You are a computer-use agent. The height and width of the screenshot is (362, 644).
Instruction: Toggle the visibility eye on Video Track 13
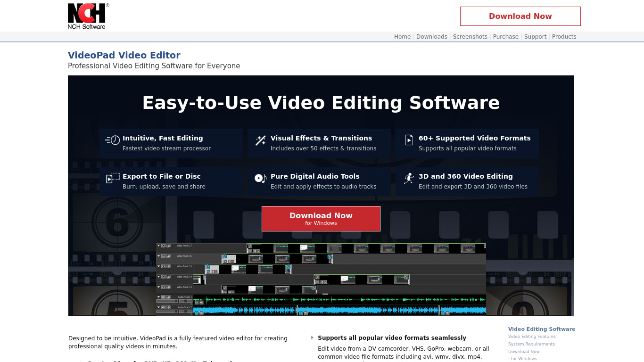tap(163, 287)
